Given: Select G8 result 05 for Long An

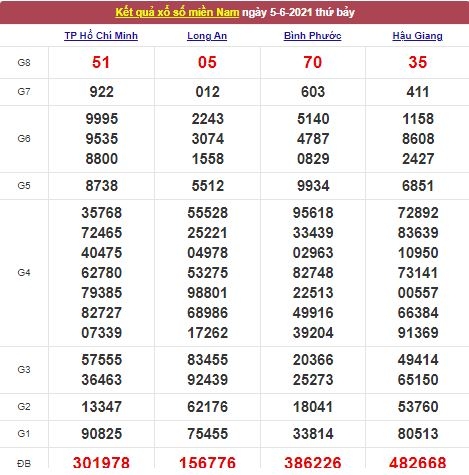Looking at the screenshot, I should [x=207, y=62].
